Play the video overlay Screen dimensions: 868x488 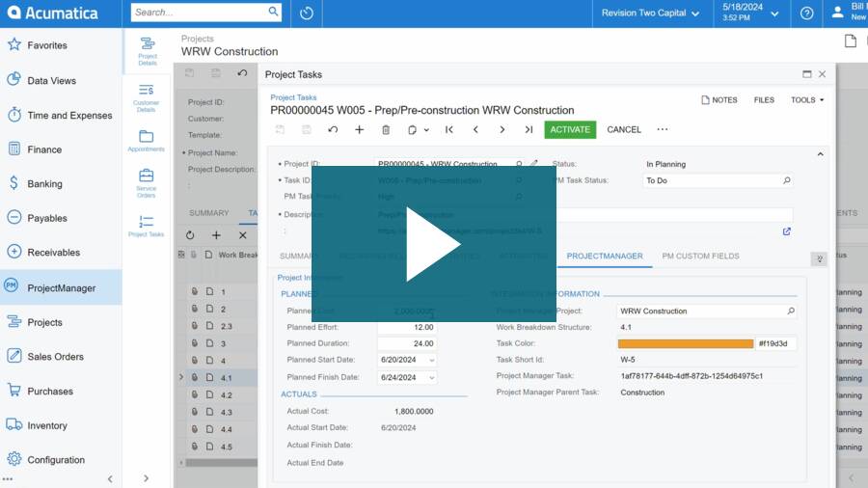tap(433, 244)
